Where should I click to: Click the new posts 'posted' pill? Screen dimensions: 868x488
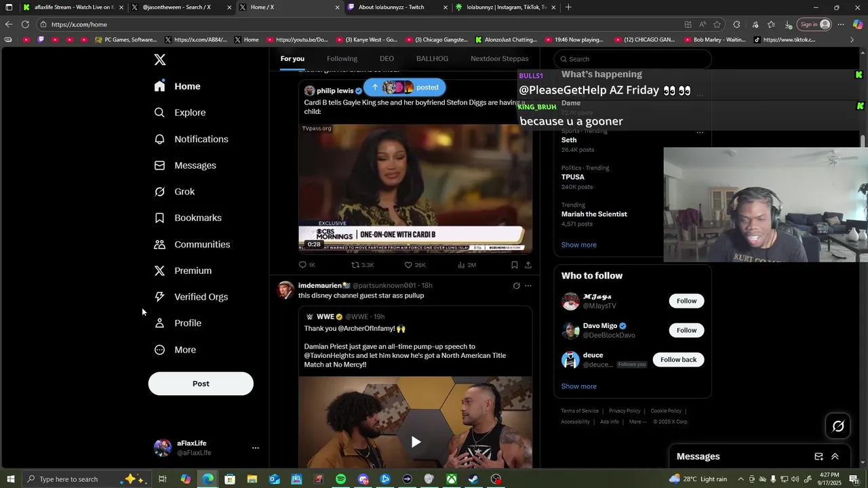(404, 87)
